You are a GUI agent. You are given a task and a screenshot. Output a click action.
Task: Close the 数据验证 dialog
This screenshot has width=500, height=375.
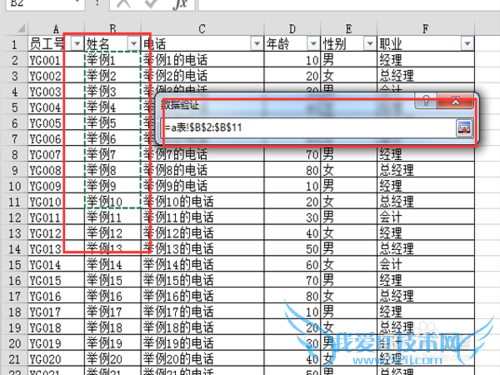point(455,100)
